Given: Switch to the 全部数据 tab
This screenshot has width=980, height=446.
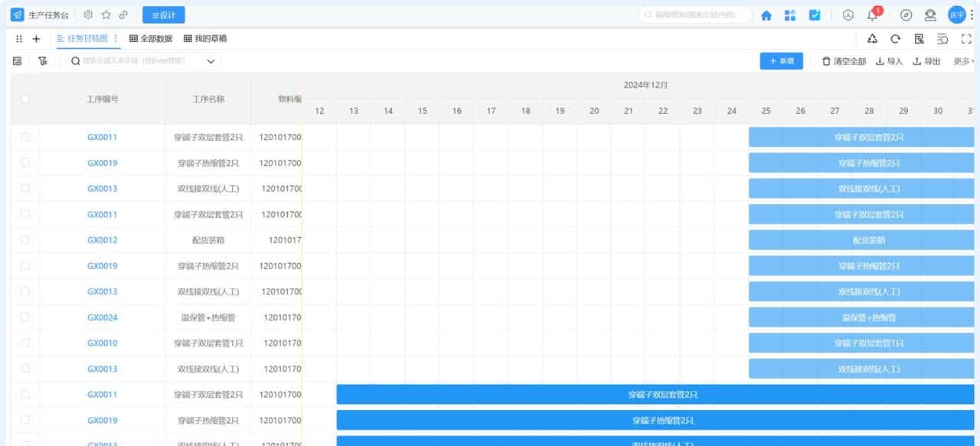Looking at the screenshot, I should tap(151, 38).
